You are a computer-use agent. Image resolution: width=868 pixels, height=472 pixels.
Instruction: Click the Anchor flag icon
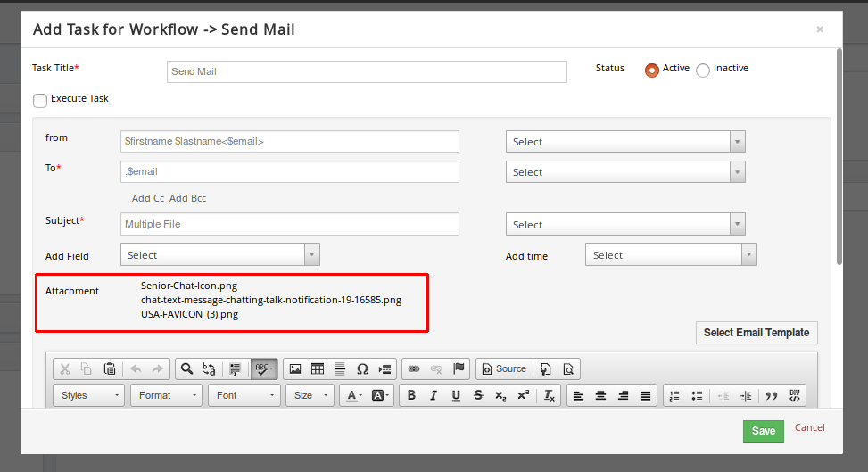point(459,369)
